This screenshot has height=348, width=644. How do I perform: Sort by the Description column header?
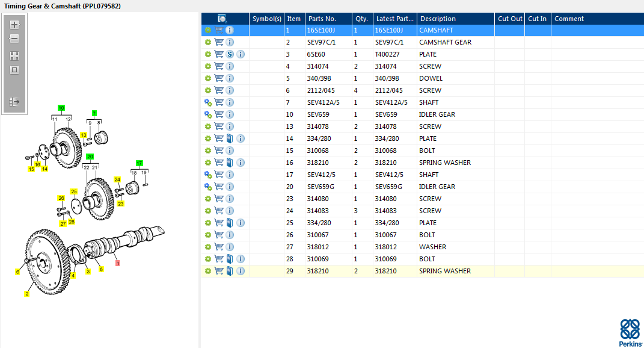click(x=438, y=19)
